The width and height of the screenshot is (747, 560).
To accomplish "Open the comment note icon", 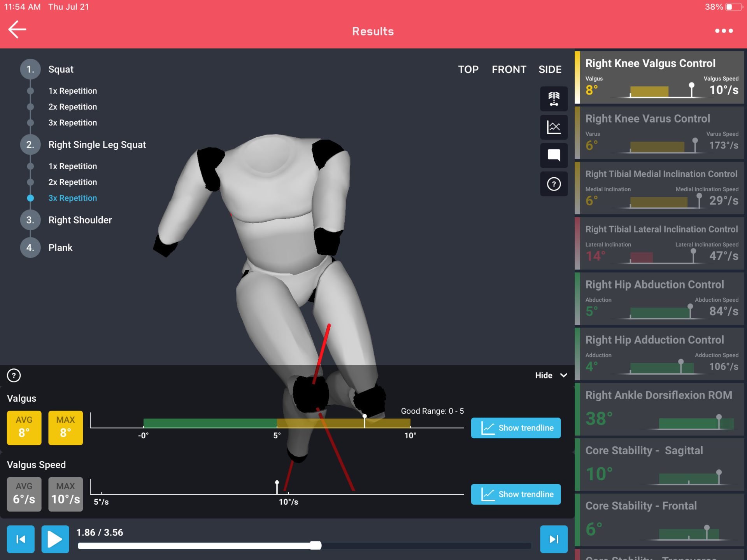I will [x=554, y=156].
